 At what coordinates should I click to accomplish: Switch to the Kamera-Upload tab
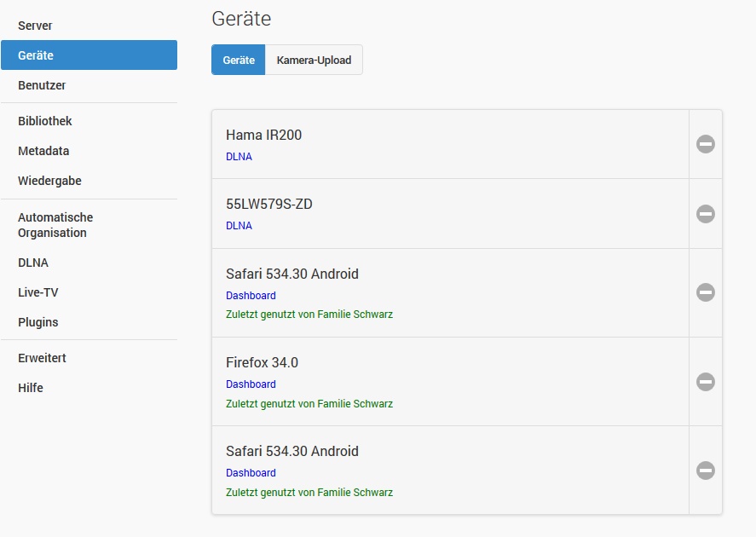[x=314, y=61]
